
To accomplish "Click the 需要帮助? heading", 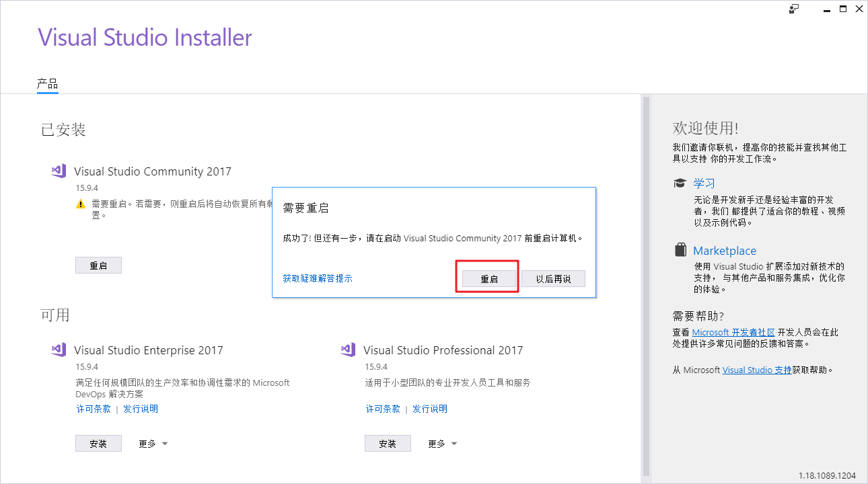I will click(x=698, y=316).
